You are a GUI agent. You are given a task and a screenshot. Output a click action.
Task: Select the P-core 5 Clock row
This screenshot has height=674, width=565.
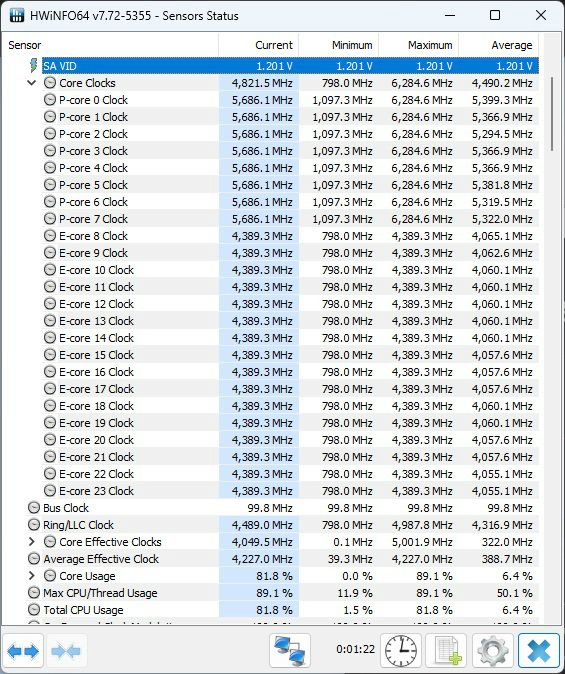(x=290, y=185)
